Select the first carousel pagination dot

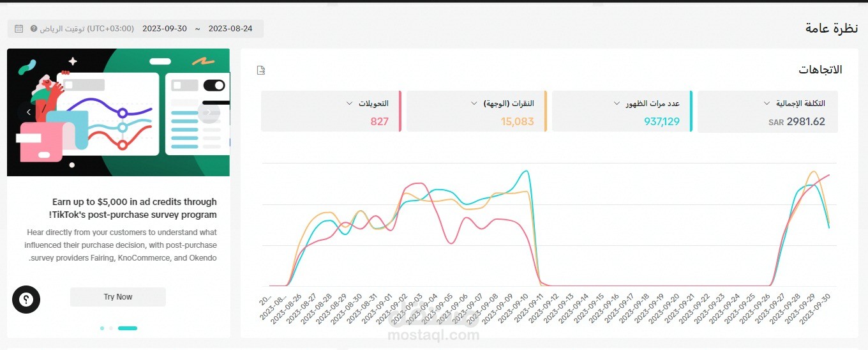(x=102, y=328)
